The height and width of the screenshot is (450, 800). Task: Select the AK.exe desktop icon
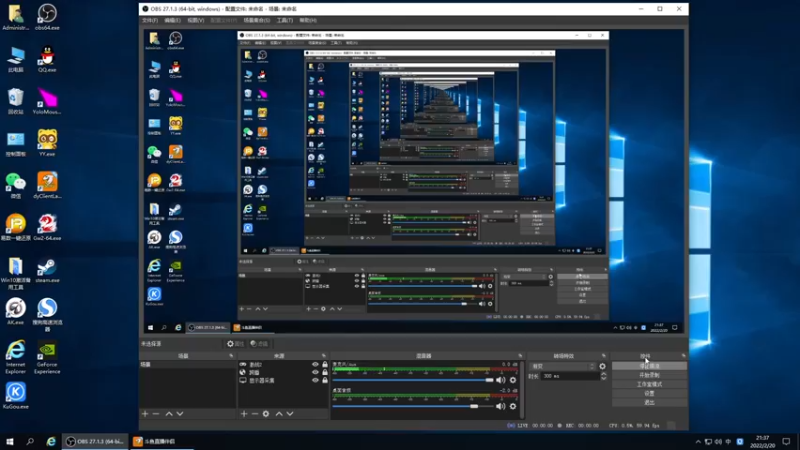[15, 311]
